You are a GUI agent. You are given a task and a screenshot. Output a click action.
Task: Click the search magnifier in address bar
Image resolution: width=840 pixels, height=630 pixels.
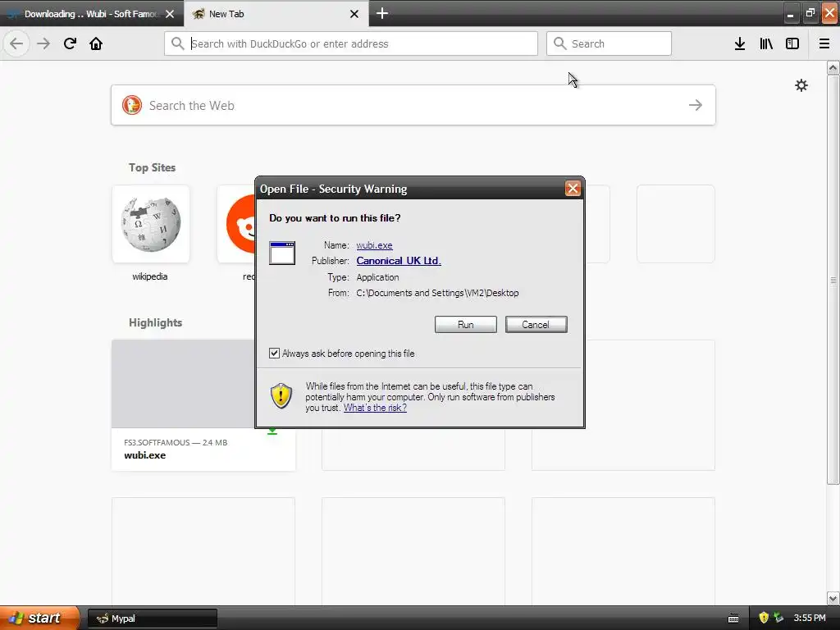[177, 43]
